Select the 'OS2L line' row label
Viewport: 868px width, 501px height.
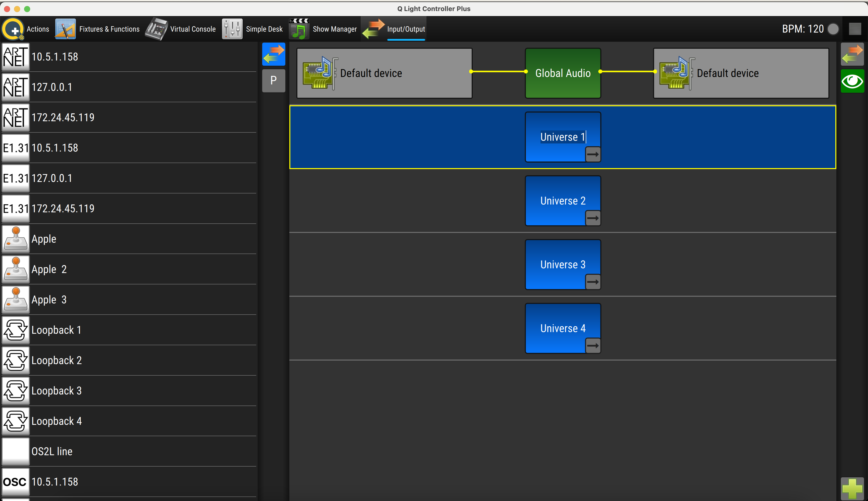coord(52,452)
